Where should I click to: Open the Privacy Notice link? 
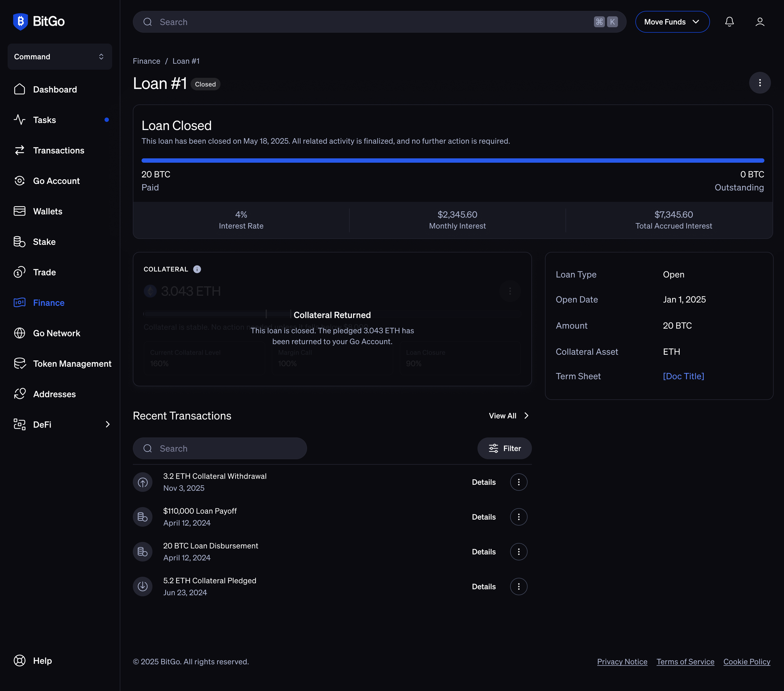[622, 662]
